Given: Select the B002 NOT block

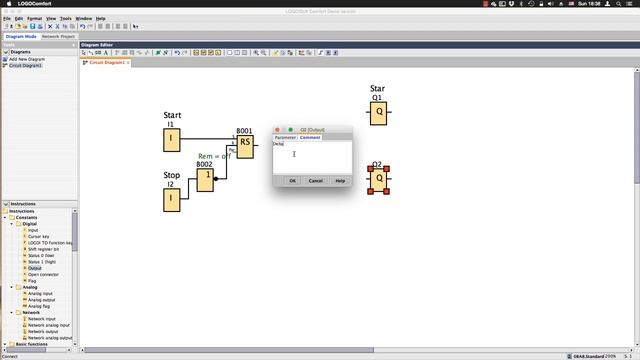Looking at the screenshot, I should pyautogui.click(x=205, y=180).
